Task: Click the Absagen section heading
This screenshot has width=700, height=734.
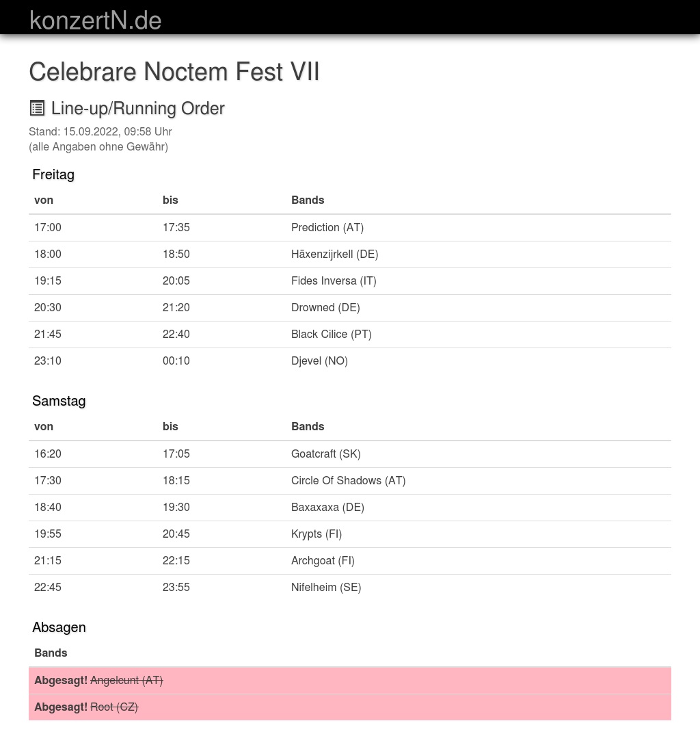Action: pos(59,627)
